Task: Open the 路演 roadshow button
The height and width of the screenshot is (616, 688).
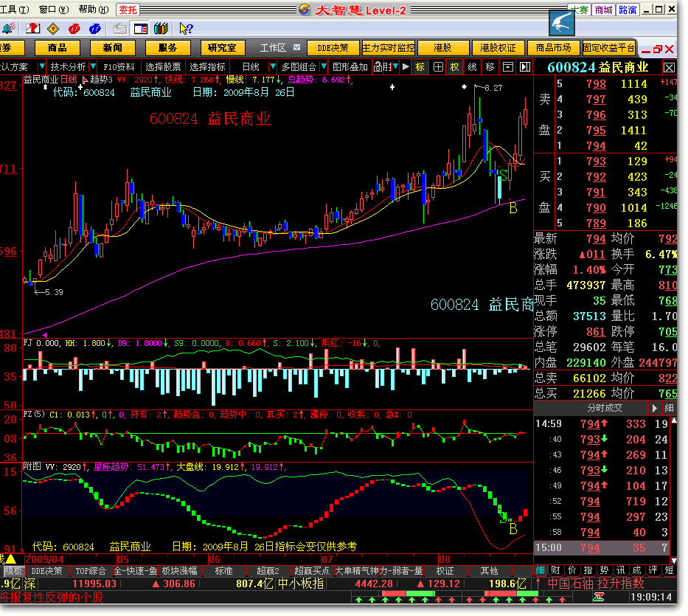Action: [x=628, y=10]
